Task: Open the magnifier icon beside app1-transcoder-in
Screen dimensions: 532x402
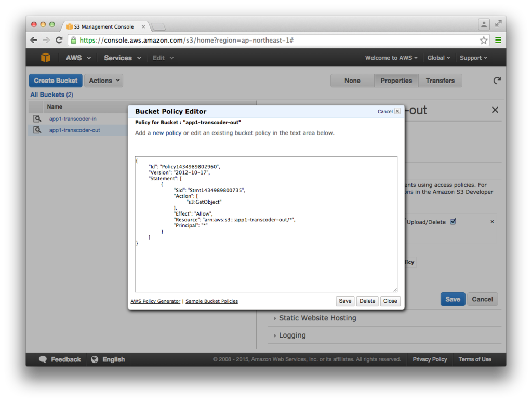Action: coord(36,118)
